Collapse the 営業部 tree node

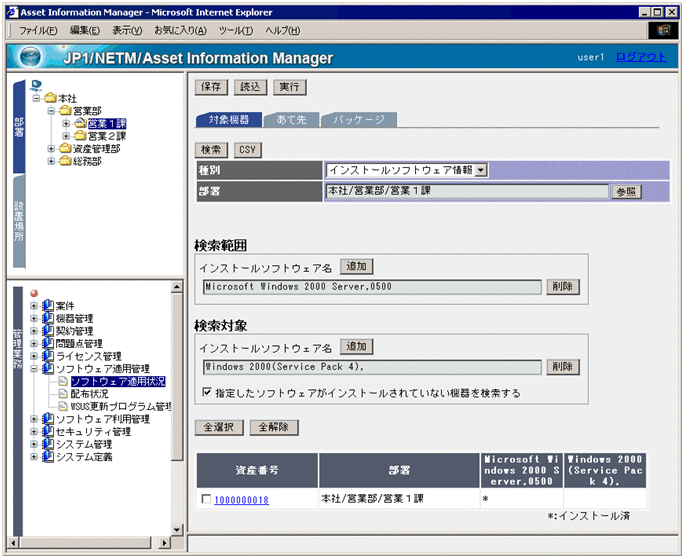51,111
